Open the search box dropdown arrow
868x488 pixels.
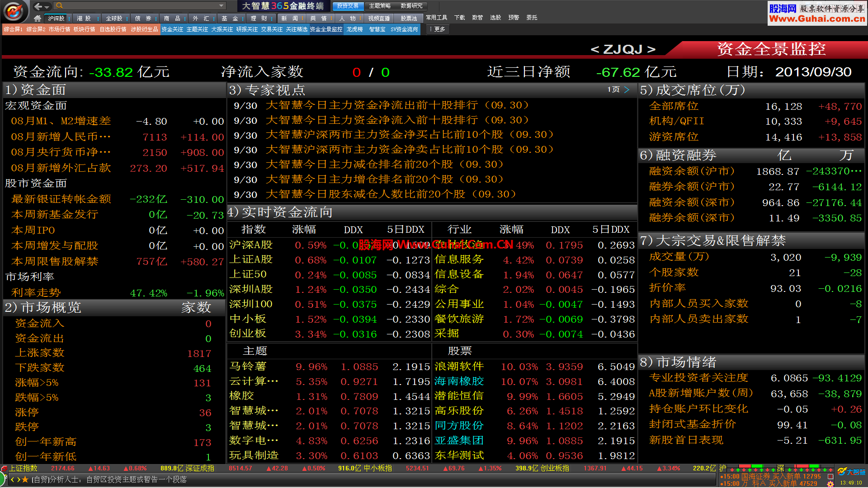click(221, 6)
